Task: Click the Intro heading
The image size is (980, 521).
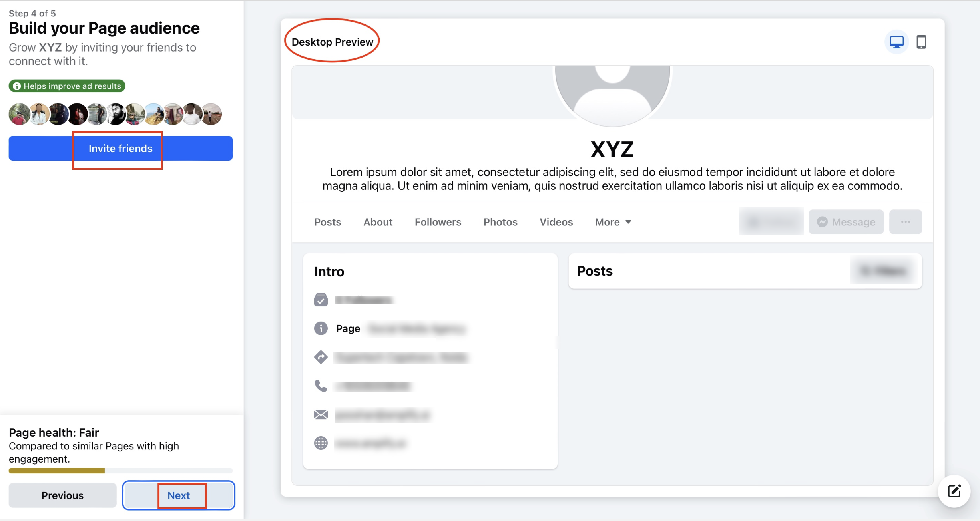Action: click(329, 272)
